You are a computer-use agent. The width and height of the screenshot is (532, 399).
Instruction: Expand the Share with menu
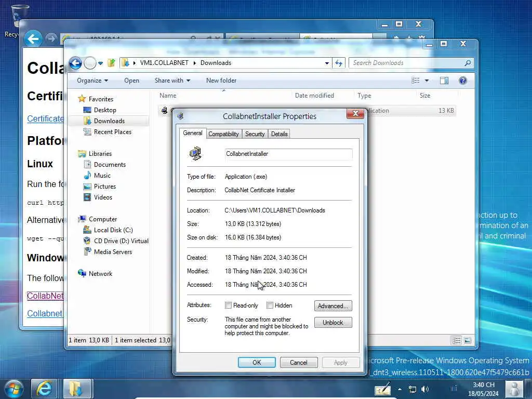click(x=172, y=81)
